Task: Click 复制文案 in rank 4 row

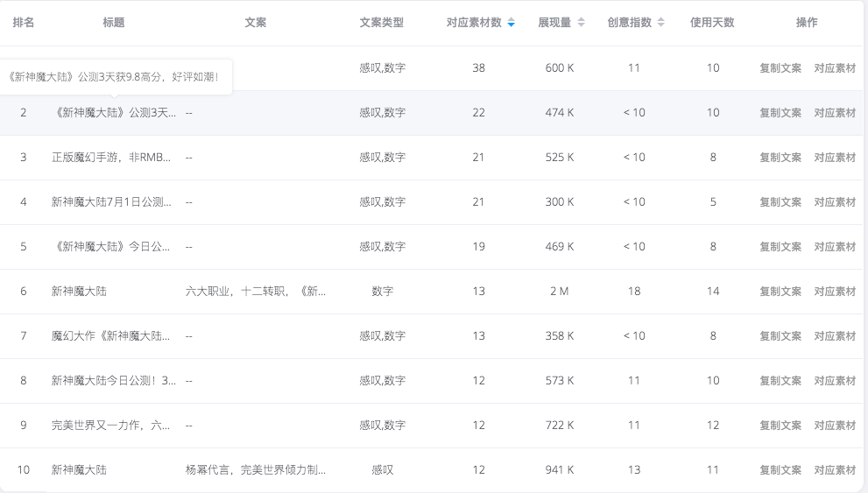Action: point(780,202)
